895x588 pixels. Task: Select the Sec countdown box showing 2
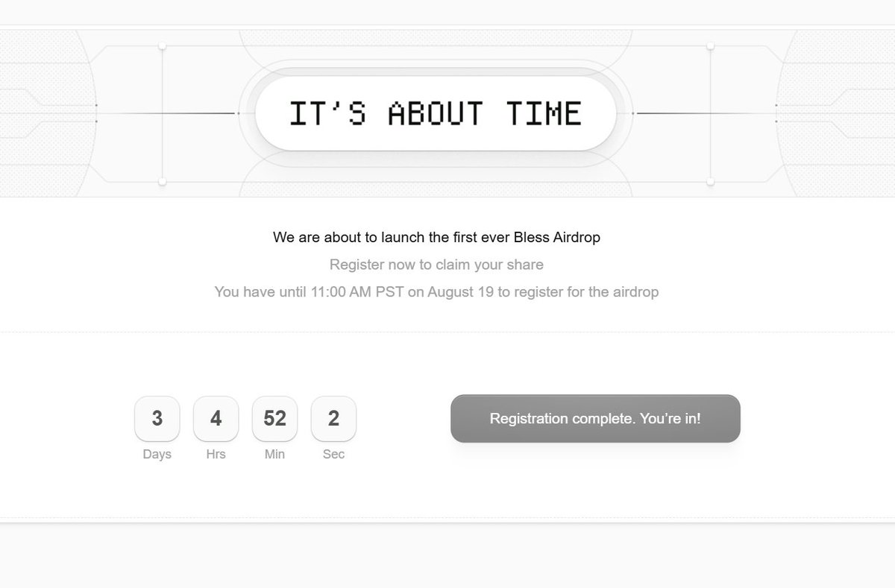point(333,418)
